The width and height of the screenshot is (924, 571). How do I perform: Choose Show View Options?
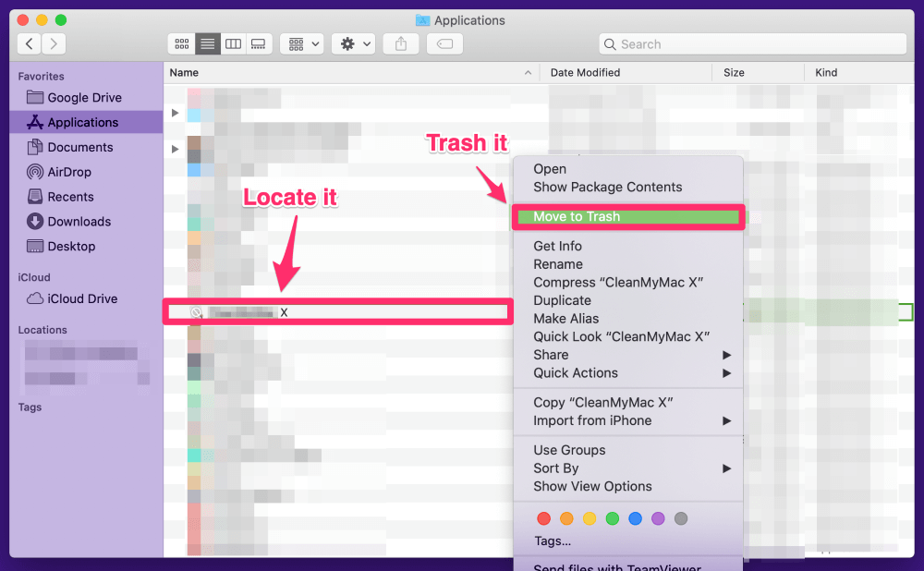click(x=628, y=486)
